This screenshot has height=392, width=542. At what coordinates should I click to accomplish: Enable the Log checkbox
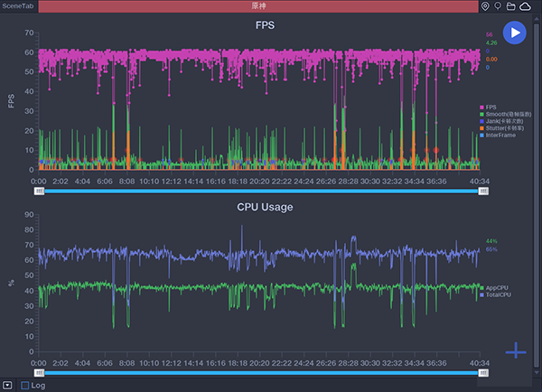pyautogui.click(x=25, y=386)
